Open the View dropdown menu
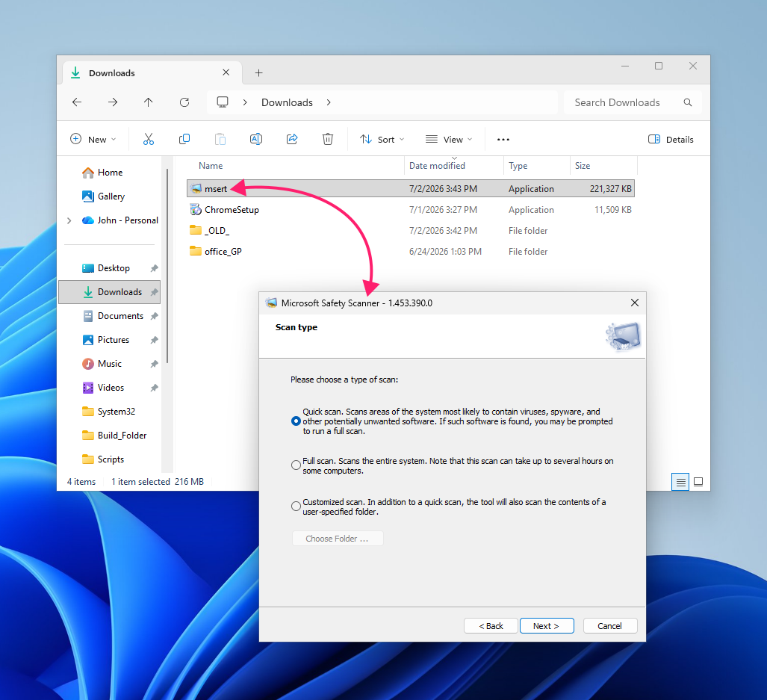 [449, 140]
